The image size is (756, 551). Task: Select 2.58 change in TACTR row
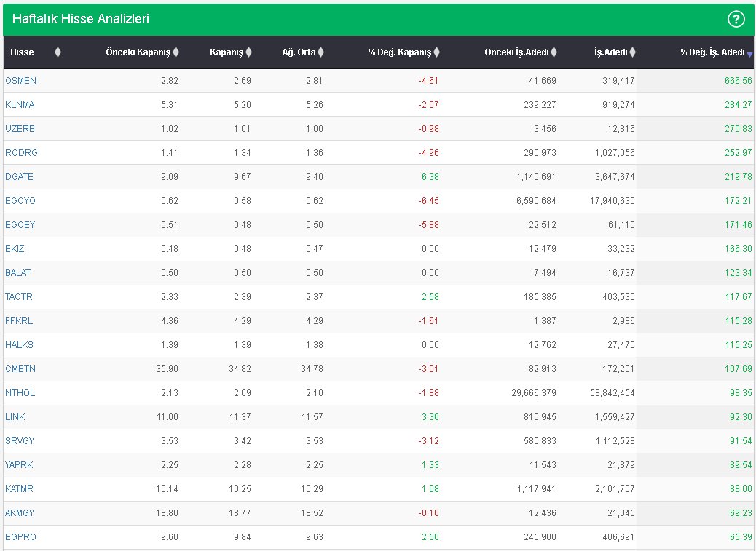[x=430, y=297]
